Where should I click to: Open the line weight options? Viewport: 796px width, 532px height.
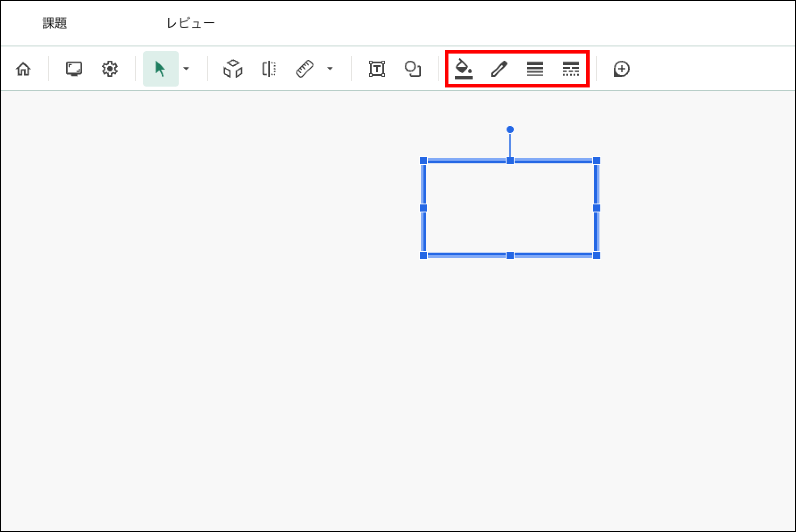535,69
